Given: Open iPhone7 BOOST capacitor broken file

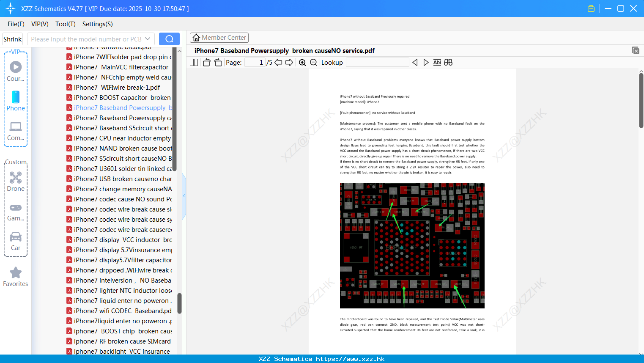Looking at the screenshot, I should [119, 98].
